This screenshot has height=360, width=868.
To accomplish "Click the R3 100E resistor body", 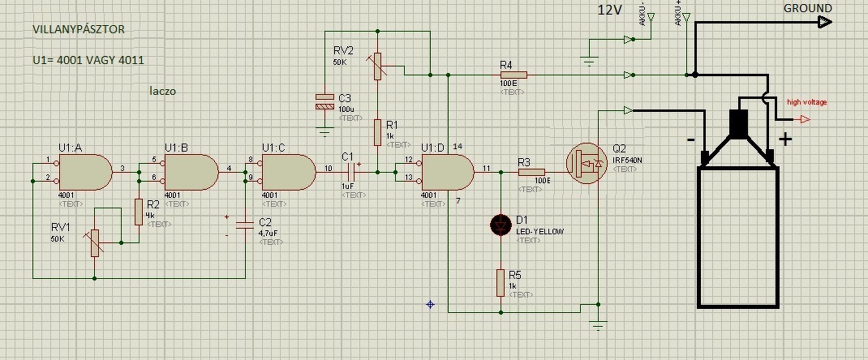I will coord(531,173).
